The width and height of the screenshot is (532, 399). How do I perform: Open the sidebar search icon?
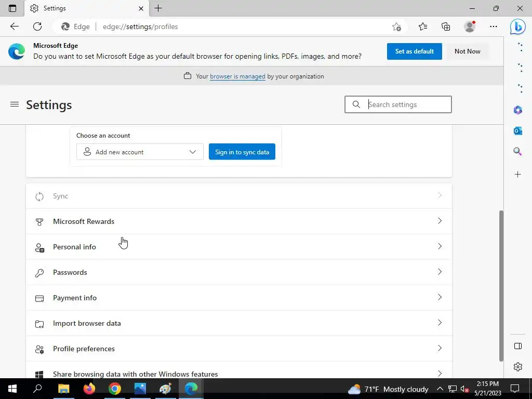pos(518,151)
